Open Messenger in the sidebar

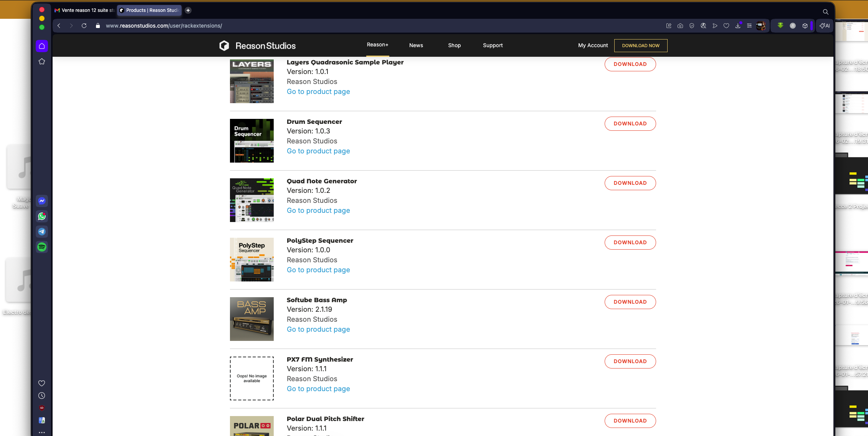pos(42,201)
